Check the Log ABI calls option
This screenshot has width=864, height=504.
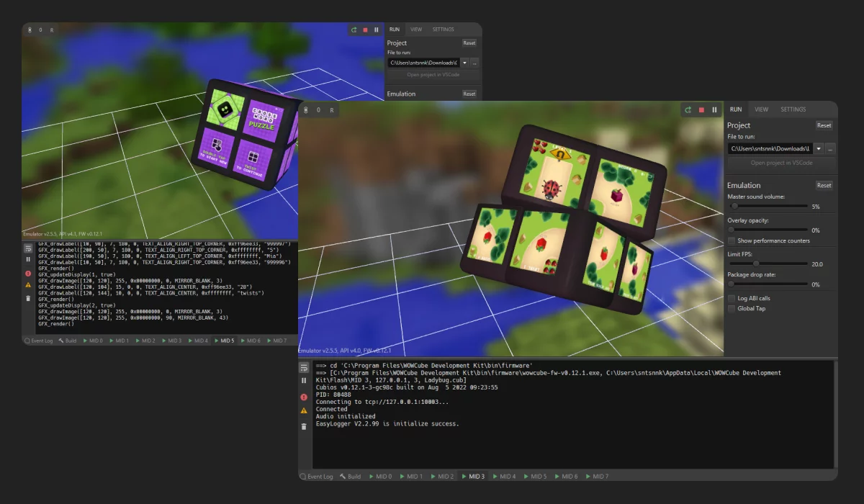coord(732,298)
